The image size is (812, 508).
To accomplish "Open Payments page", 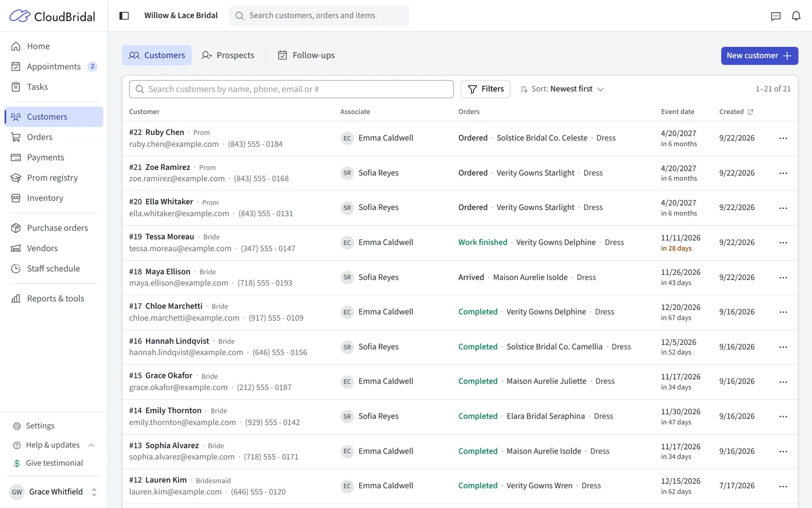I will coord(54,157).
